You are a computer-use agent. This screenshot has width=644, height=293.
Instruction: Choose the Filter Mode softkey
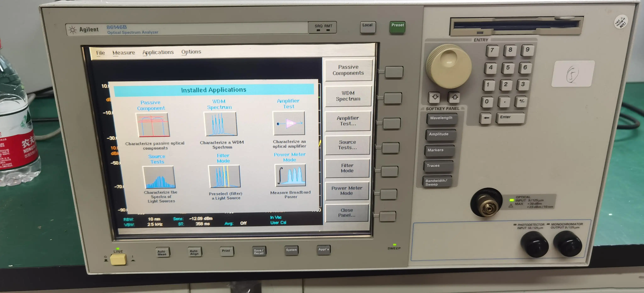(347, 168)
